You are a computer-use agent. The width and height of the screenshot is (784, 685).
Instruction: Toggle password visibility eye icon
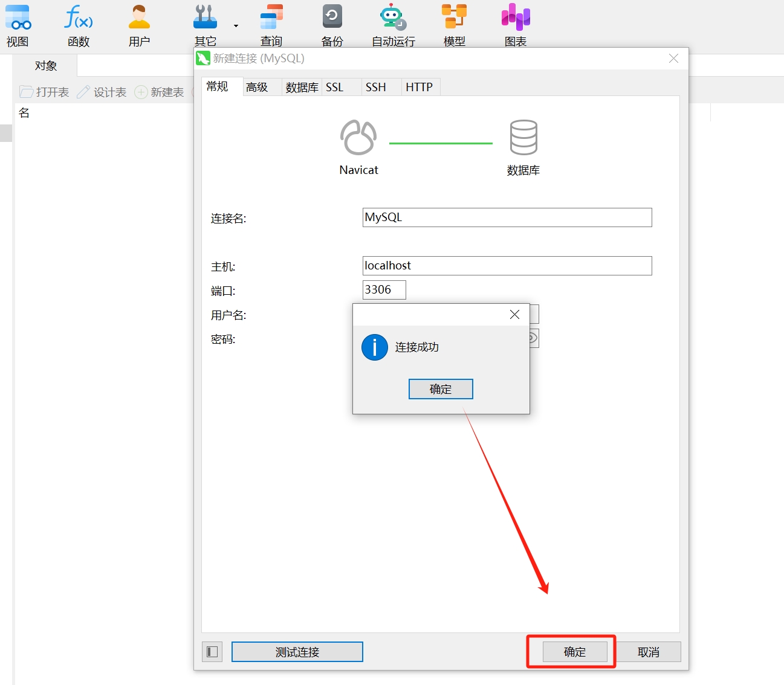[533, 338]
